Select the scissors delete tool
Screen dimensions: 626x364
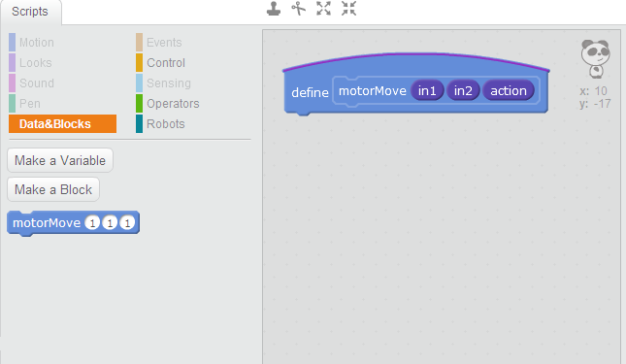298,9
